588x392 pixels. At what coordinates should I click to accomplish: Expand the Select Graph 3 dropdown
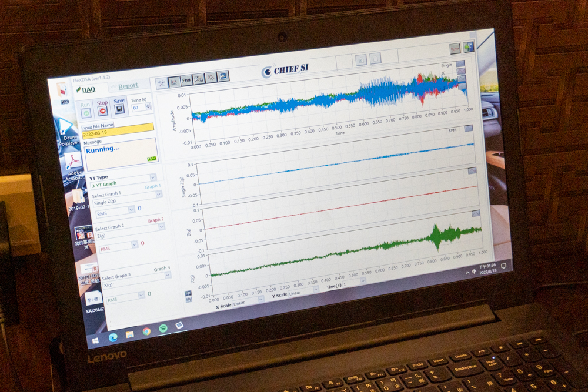pos(168,275)
